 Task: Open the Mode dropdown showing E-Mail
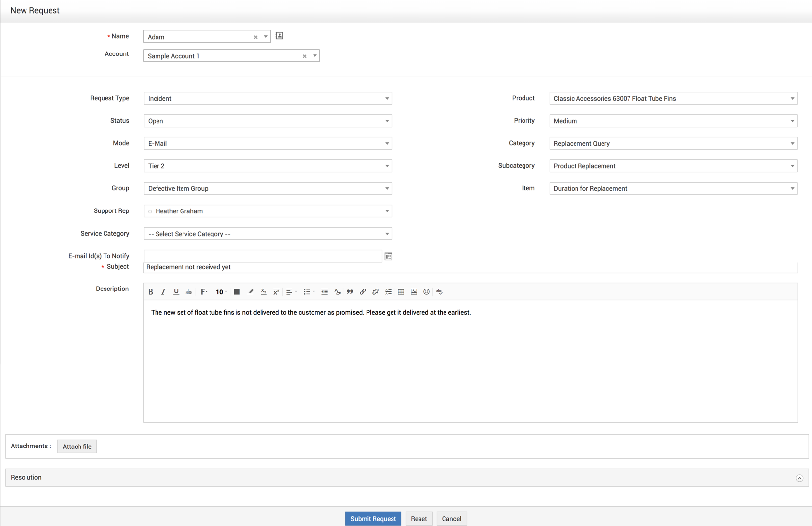(x=268, y=143)
